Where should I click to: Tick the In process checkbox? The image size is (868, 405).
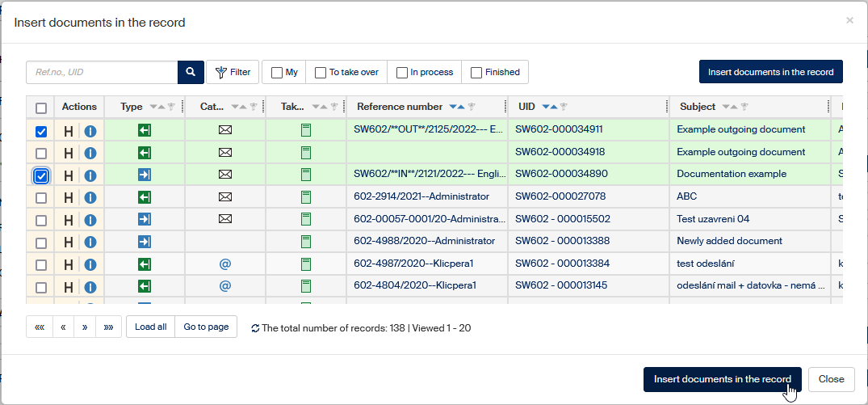point(402,73)
